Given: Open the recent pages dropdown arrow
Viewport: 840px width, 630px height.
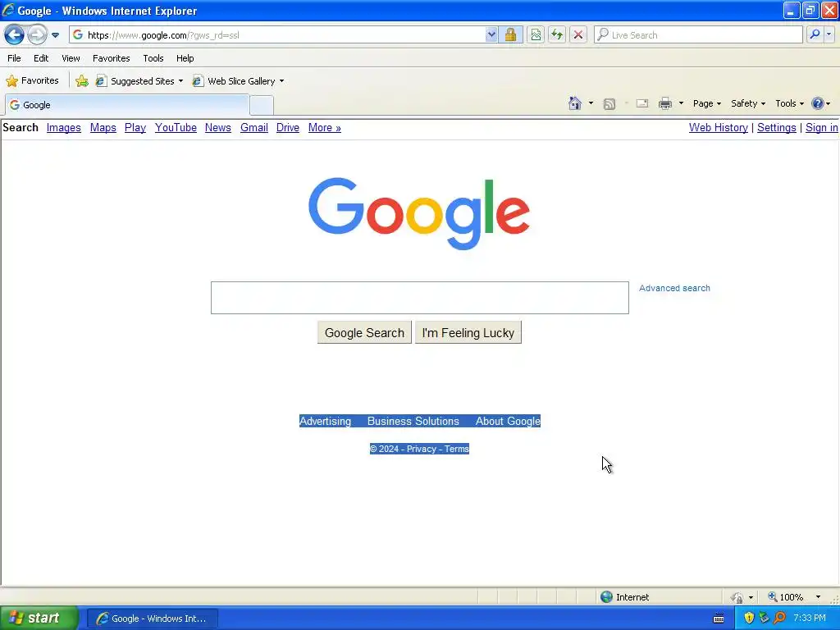Looking at the screenshot, I should [55, 35].
